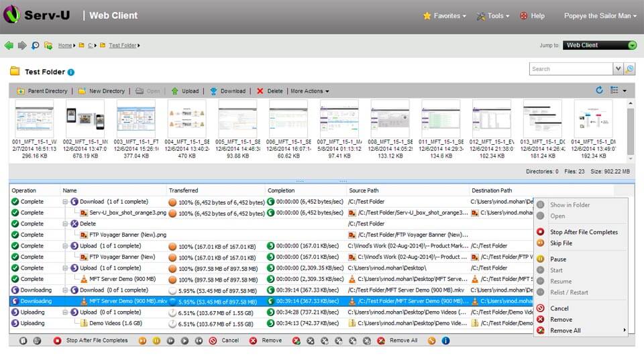644x362 pixels.
Task: Click the Parent Directory folder icon
Action: tap(21, 91)
